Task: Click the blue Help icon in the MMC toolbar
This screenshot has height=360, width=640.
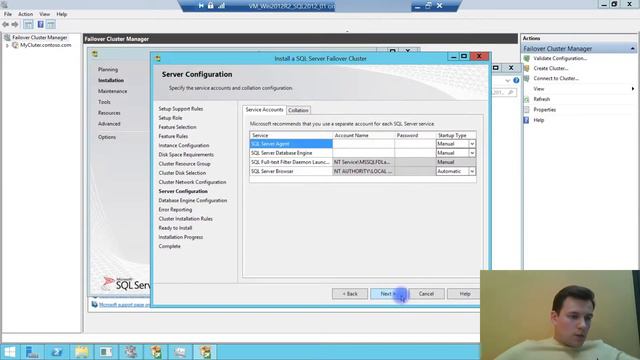Action: point(40,24)
